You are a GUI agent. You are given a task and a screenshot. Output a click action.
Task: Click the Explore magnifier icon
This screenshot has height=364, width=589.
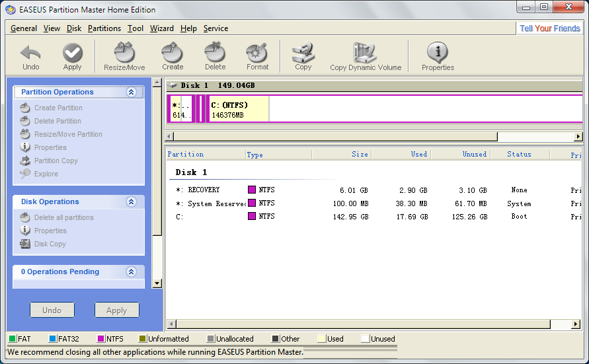25,174
